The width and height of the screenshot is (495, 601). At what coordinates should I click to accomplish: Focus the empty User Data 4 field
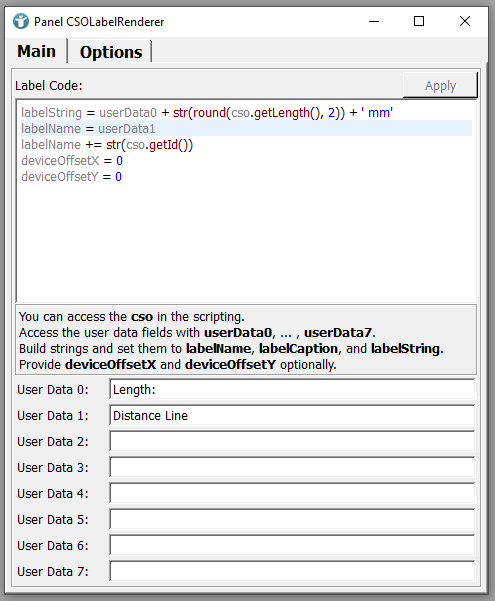point(292,494)
